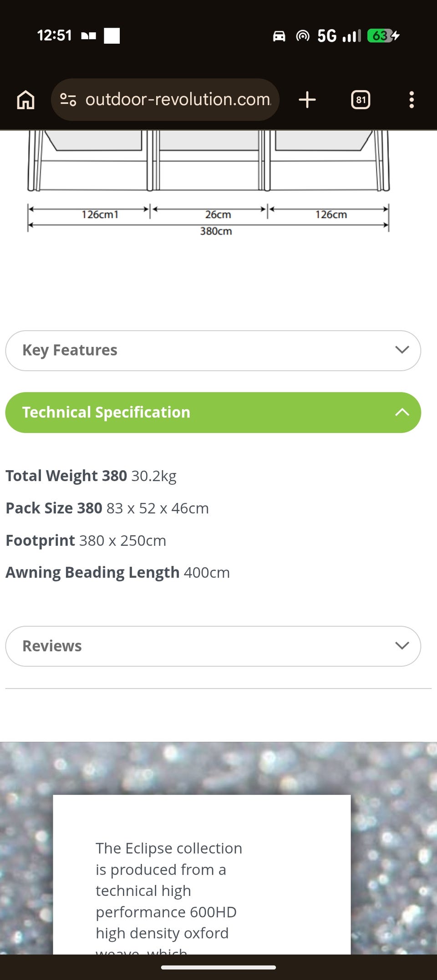The width and height of the screenshot is (437, 980).
Task: Open site info icon in address bar
Action: click(68, 100)
